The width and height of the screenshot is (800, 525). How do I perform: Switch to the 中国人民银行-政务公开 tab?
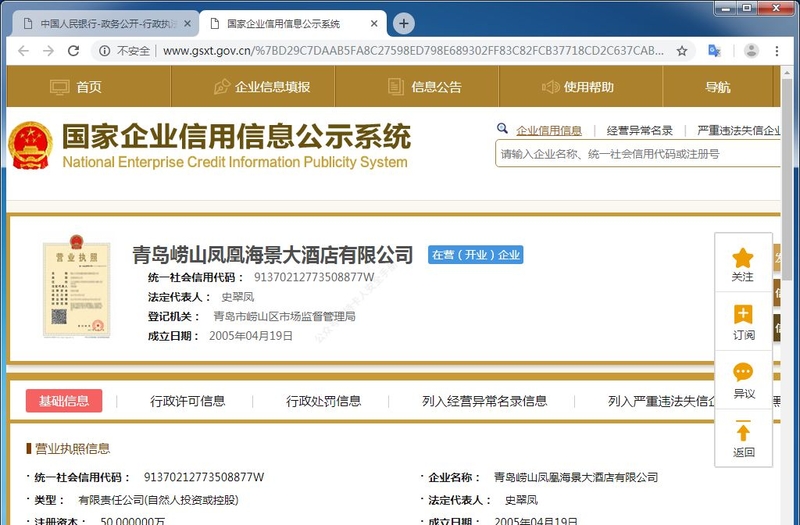pyautogui.click(x=105, y=23)
